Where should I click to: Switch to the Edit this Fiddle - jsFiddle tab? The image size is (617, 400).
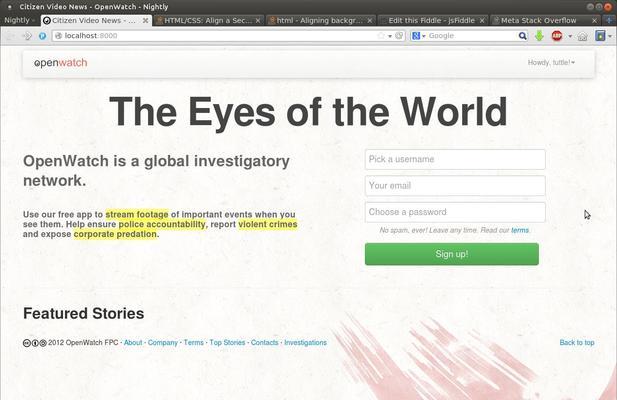coord(432,20)
